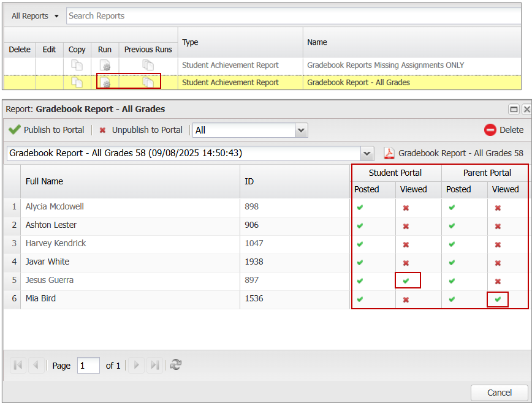532x403 pixels.
Task: Click Run icon for Gradebook Report - All Grades
Action: 105,83
